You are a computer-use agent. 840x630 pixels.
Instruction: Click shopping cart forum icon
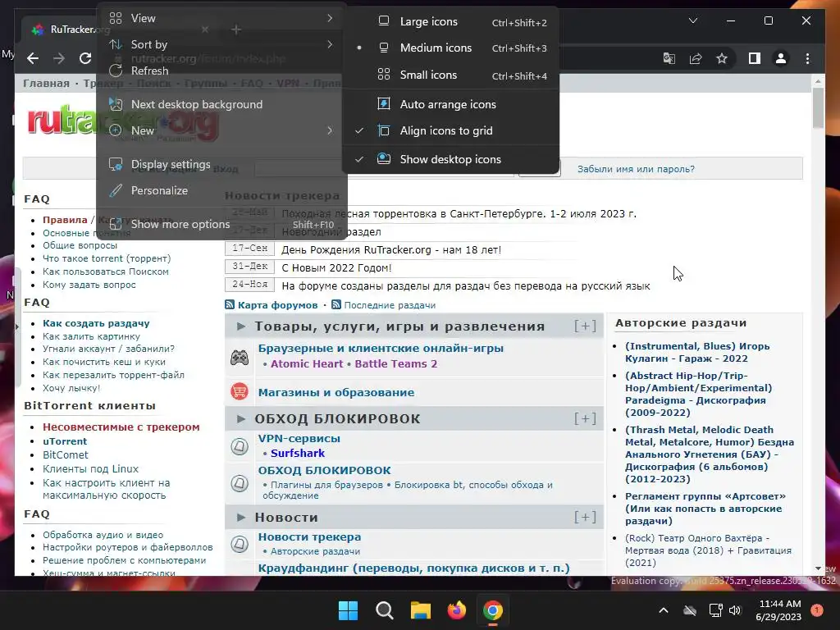(240, 391)
